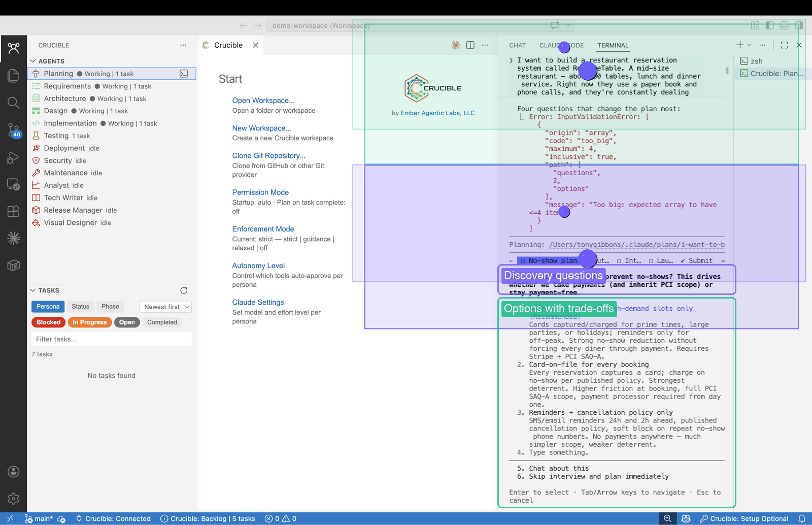
Task: Open the Extensions view icon
Action: click(x=14, y=211)
